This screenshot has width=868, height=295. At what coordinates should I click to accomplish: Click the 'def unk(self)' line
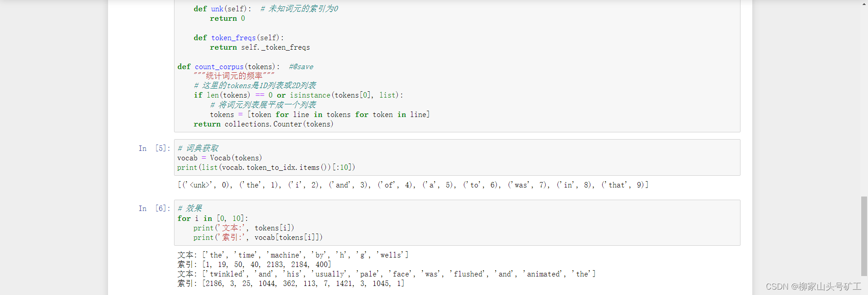[x=222, y=9]
